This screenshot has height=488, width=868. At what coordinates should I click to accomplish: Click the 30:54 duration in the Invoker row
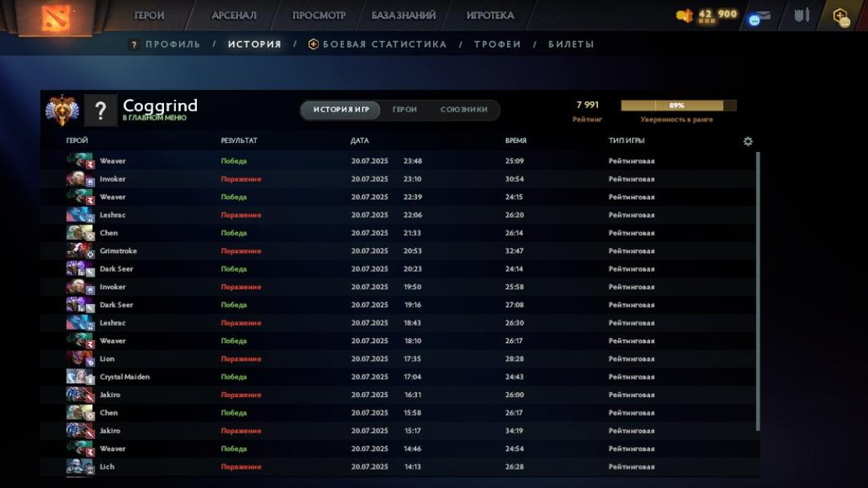click(x=514, y=179)
